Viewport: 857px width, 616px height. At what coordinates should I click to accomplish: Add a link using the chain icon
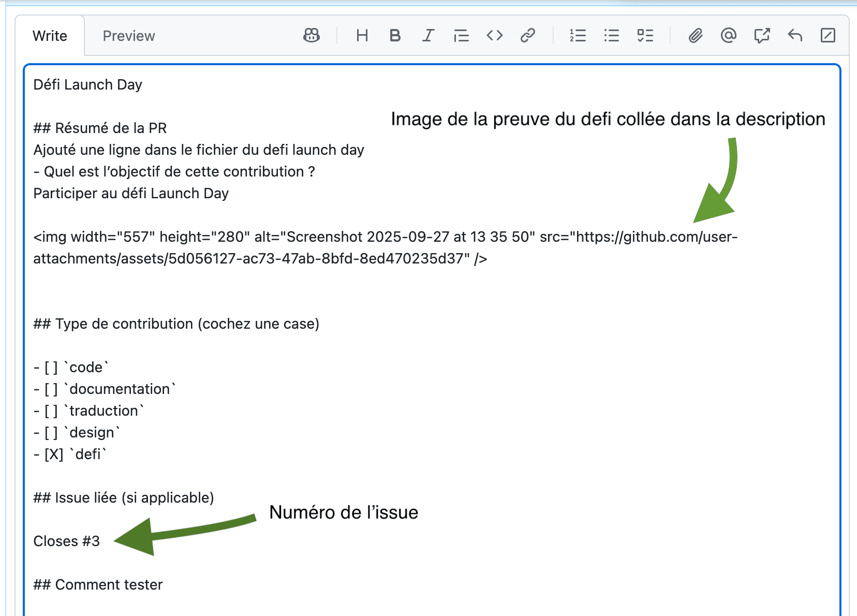[x=527, y=35]
